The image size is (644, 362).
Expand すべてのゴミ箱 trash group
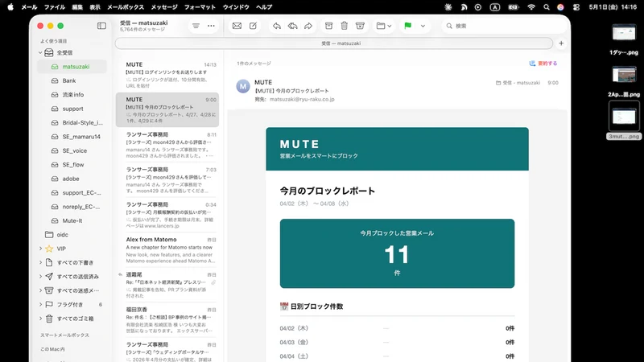tap(40, 319)
